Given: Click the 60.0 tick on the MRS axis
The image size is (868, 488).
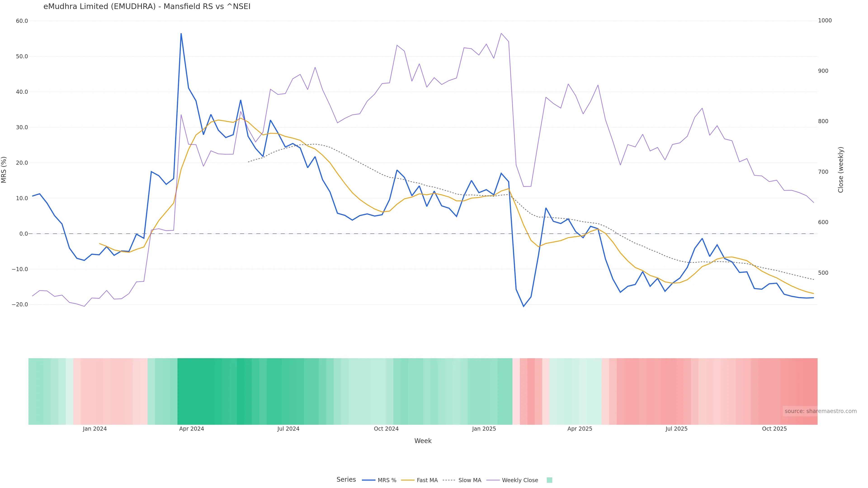Looking at the screenshot, I should tap(22, 21).
